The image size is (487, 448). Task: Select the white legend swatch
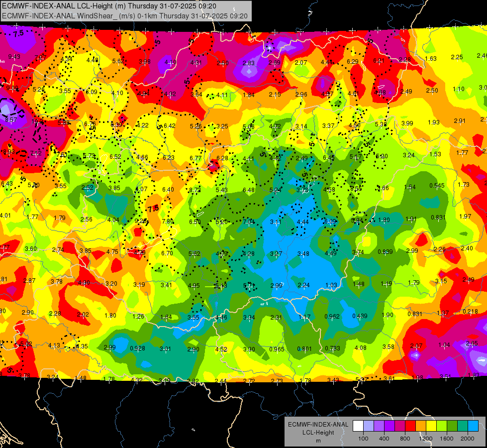coord(358,426)
